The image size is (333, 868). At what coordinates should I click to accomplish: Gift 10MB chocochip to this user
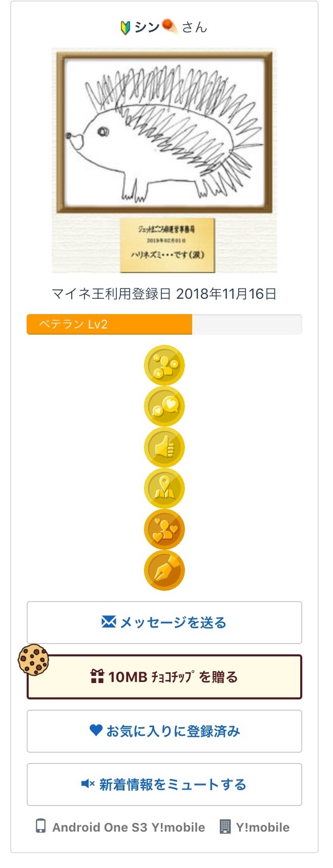164,677
